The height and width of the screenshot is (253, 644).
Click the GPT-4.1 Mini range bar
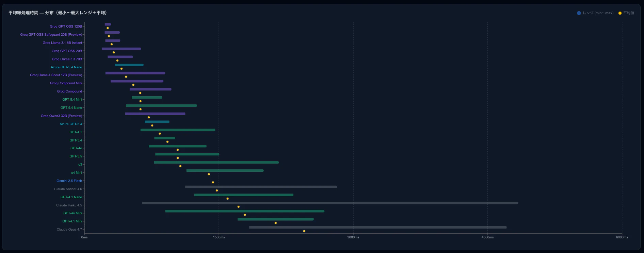point(276,219)
